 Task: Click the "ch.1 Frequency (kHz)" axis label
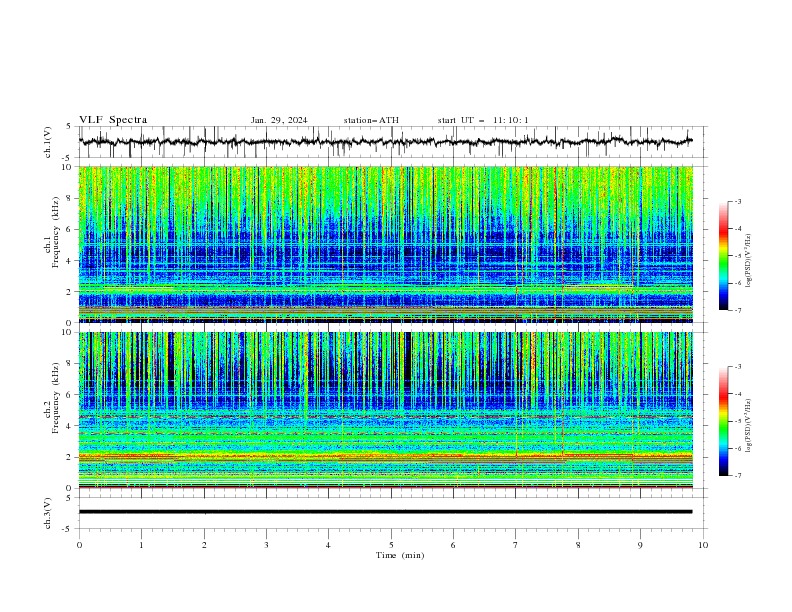click(52, 233)
